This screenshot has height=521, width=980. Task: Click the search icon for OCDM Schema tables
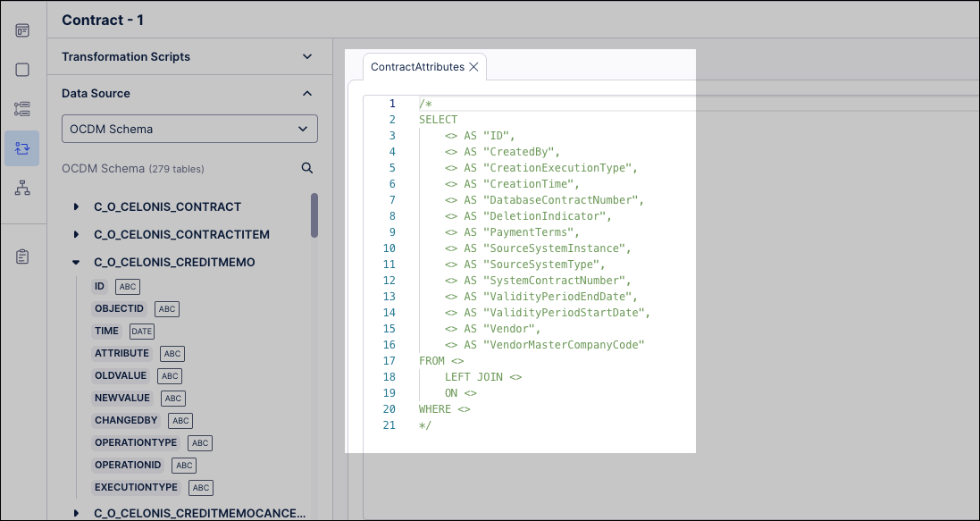click(x=306, y=168)
